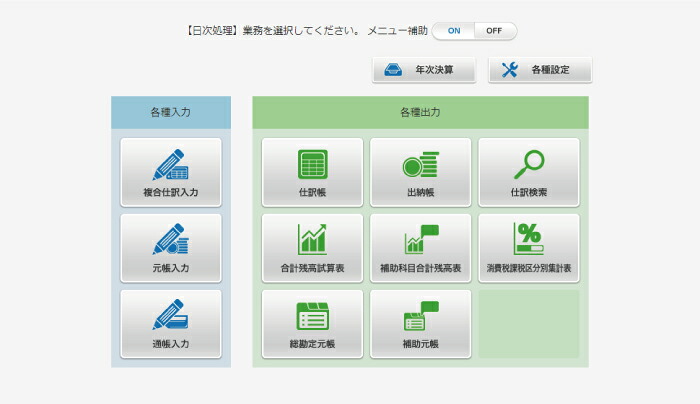Select the 各種入力 panel header
This screenshot has width=700, height=404.
(171, 112)
